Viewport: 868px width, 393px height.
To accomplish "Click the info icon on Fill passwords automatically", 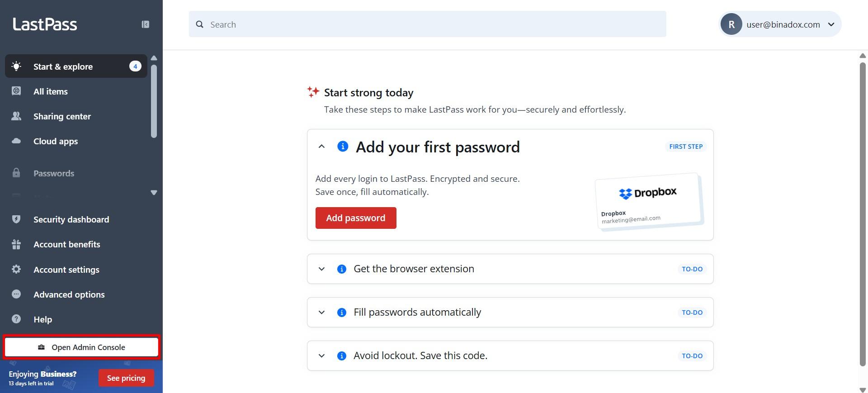I will click(342, 312).
